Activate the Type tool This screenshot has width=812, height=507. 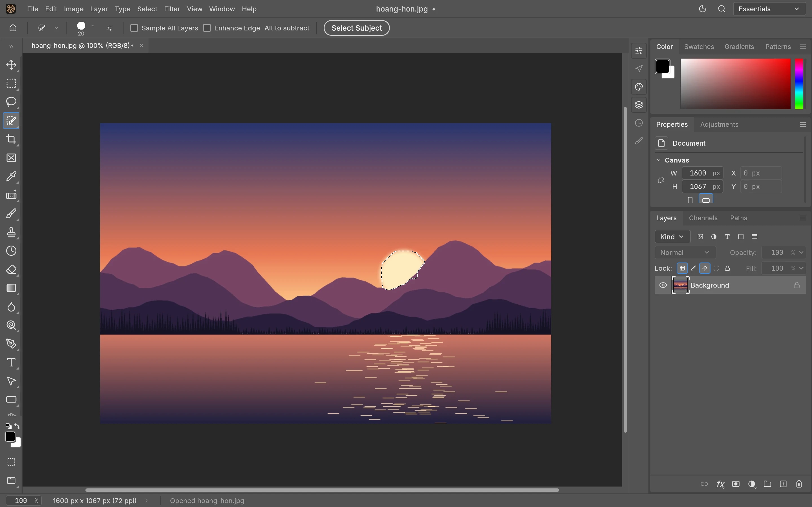point(11,363)
